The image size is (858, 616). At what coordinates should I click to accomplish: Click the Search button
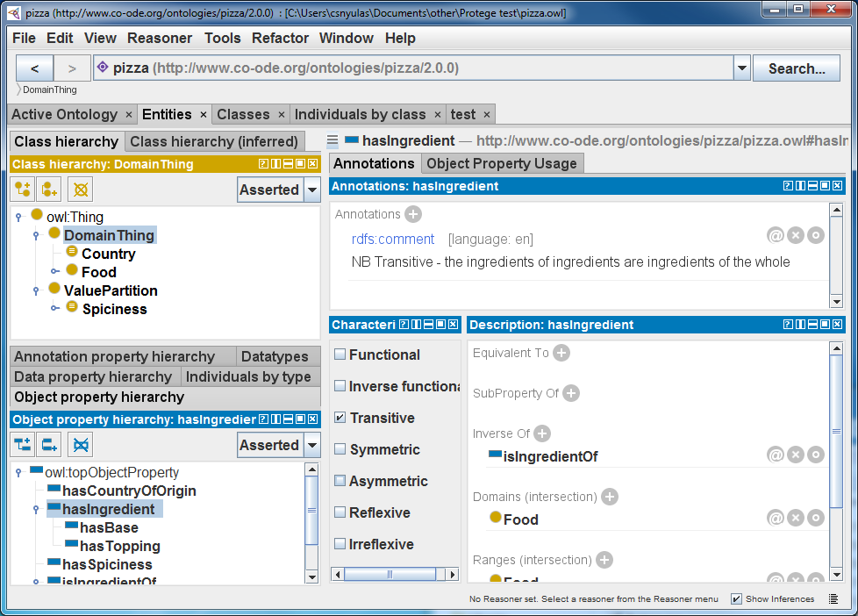pyautogui.click(x=796, y=67)
